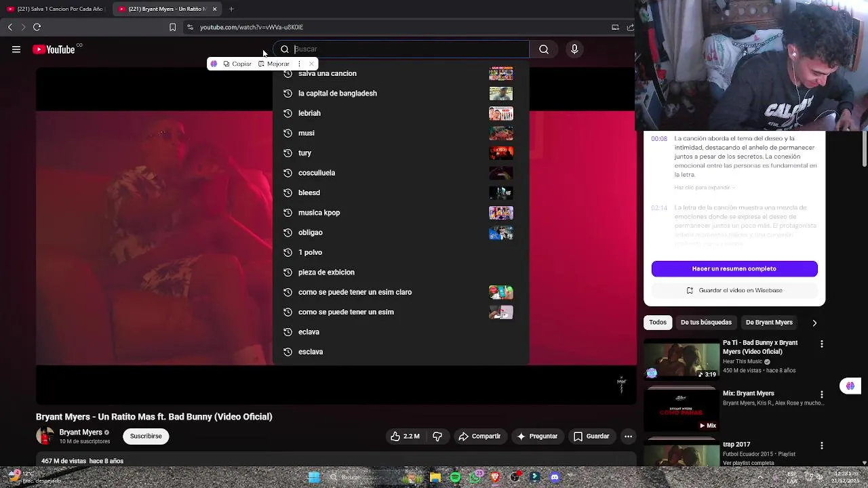Select suggestion 'cosculluela'

(401, 173)
